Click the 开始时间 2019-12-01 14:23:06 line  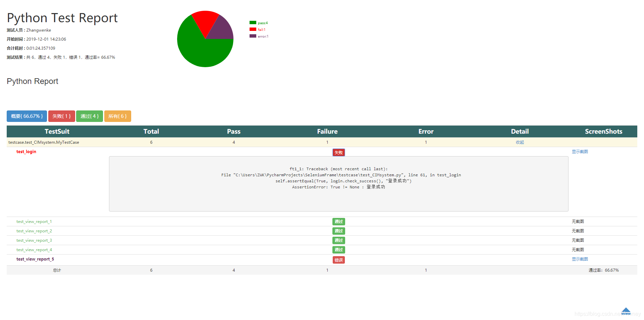(36, 39)
